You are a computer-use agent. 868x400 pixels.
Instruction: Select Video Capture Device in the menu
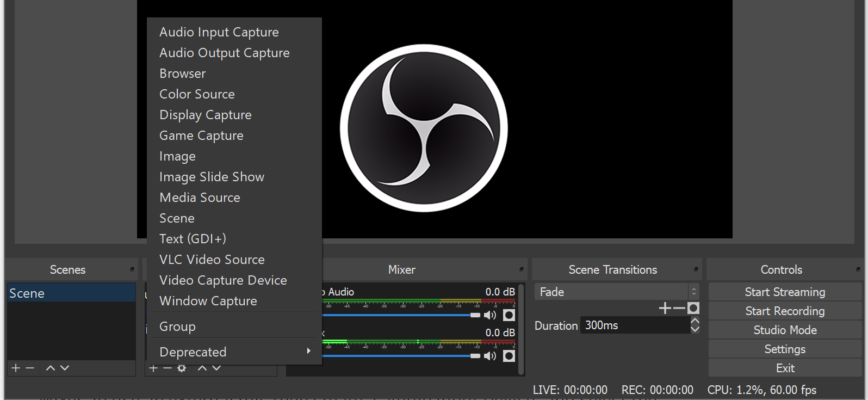coord(223,280)
